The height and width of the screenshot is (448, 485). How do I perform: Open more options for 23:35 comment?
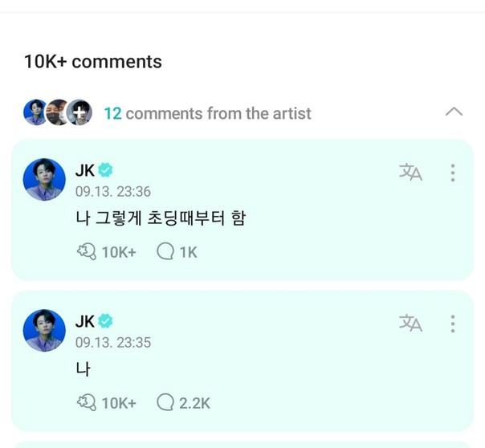453,324
